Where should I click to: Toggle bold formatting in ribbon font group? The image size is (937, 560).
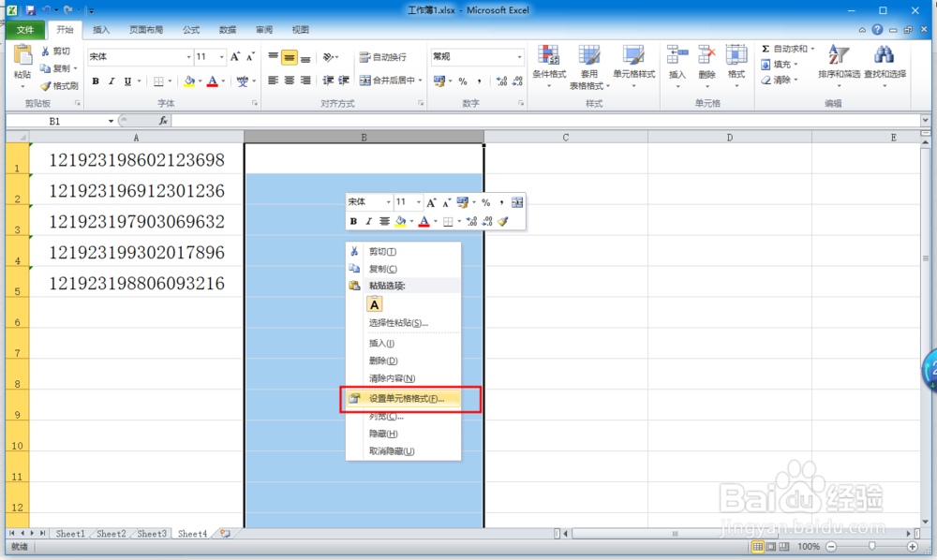point(96,81)
